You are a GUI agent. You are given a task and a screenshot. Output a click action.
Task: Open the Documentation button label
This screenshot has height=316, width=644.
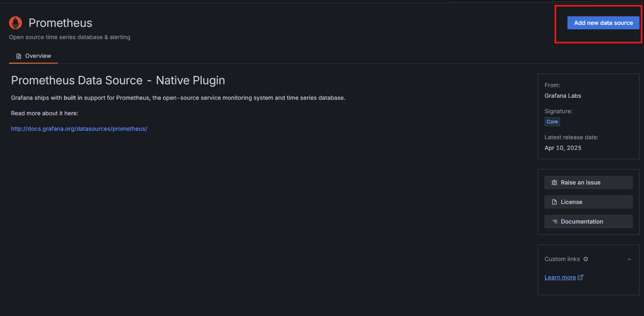tap(582, 222)
